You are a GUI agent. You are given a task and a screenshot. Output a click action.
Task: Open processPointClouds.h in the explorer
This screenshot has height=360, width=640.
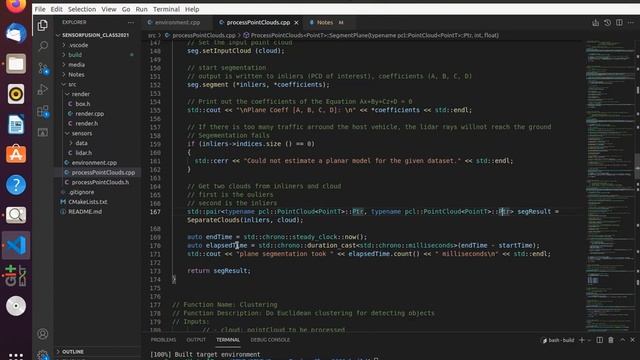pos(100,182)
